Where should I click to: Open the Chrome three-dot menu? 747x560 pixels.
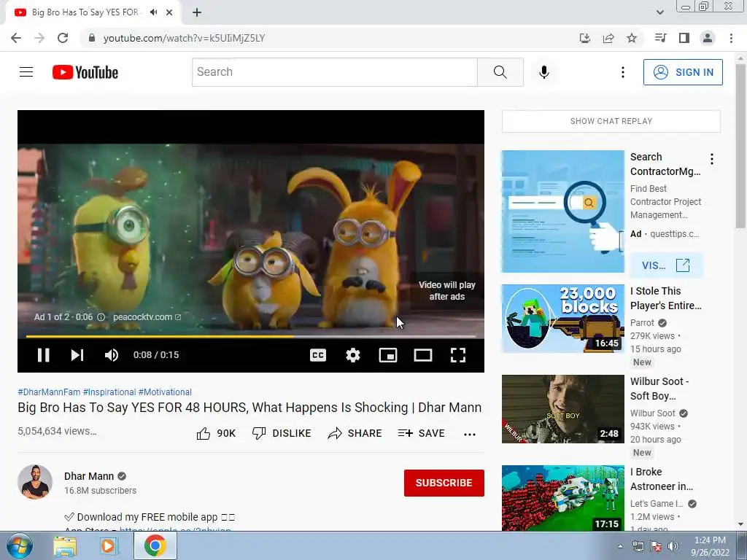point(731,38)
